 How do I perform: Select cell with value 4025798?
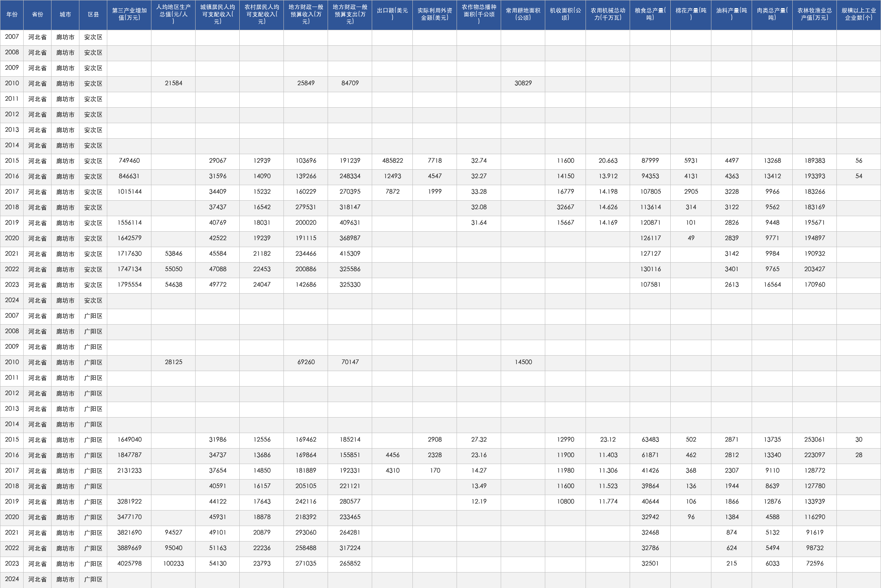click(129, 564)
